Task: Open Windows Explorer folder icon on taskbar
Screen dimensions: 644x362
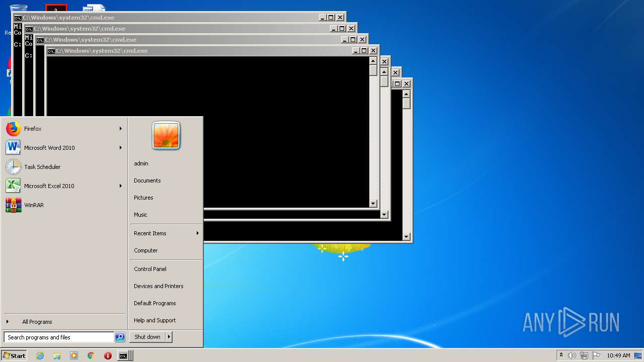Action: pyautogui.click(x=57, y=355)
